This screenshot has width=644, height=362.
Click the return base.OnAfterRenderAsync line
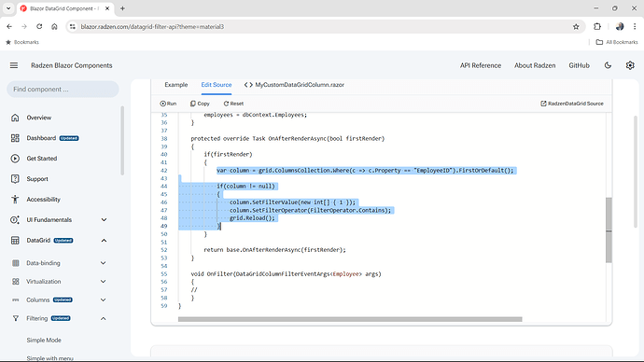[x=274, y=249]
